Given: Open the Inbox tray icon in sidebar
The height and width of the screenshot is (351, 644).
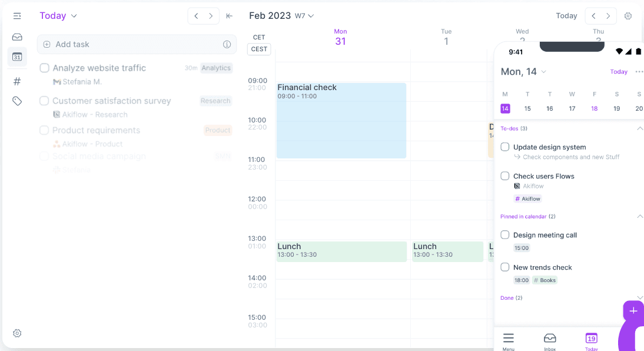Looking at the screenshot, I should pyautogui.click(x=17, y=37).
